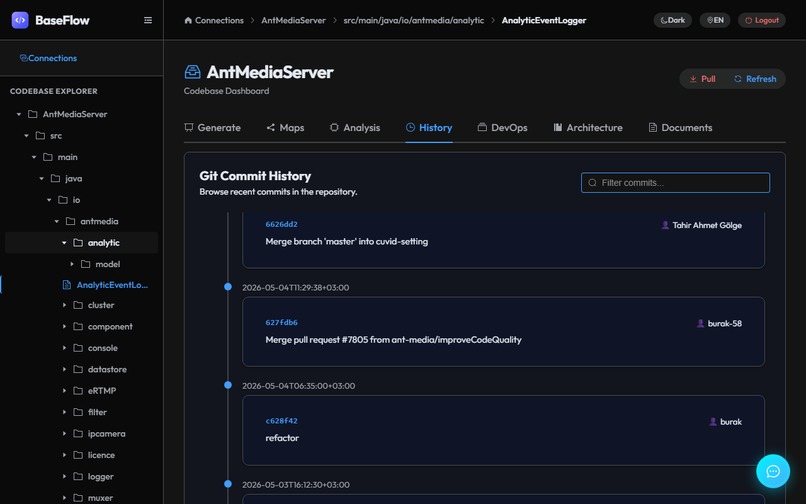The image size is (806, 504).
Task: Click the model folder icon
Action: [85, 264]
